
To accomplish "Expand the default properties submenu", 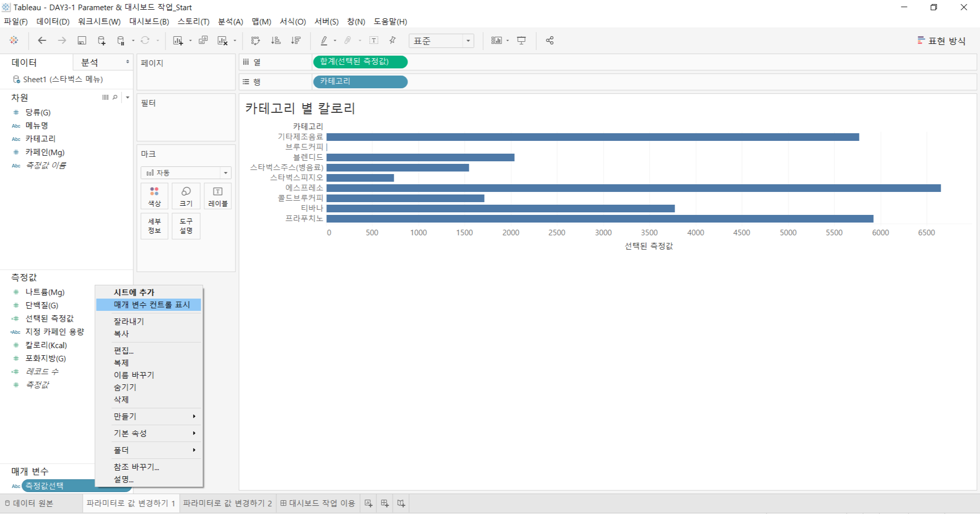I will (149, 433).
